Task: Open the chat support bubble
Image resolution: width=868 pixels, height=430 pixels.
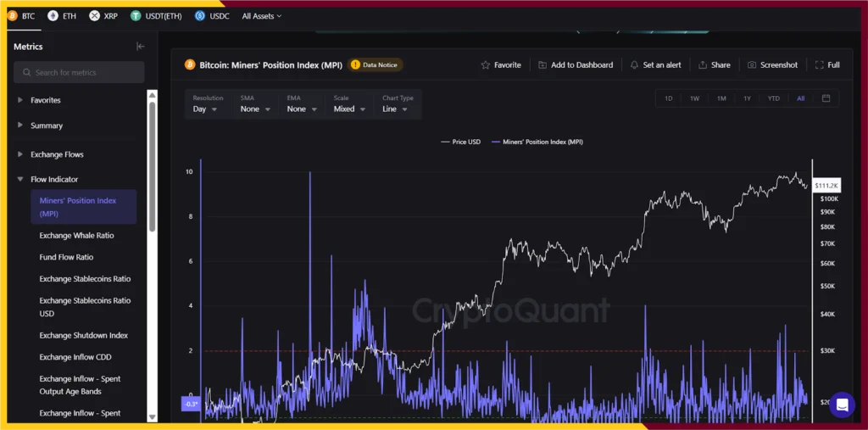Action: pos(842,405)
